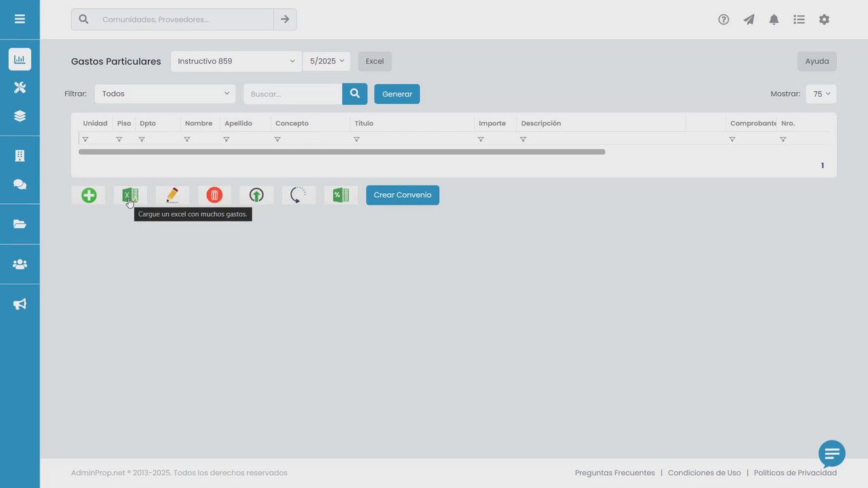
Task: Expand the Instructivo 859 community dropdown
Action: pyautogui.click(x=236, y=61)
